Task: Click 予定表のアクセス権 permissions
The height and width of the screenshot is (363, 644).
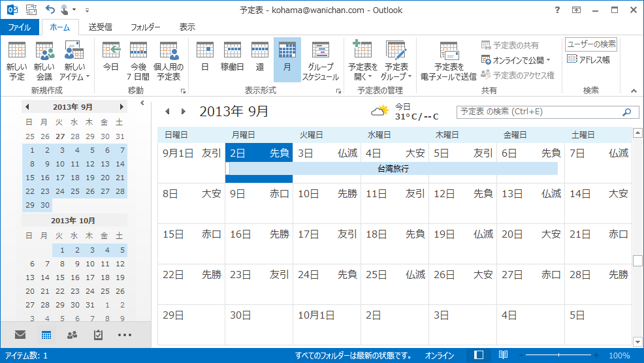Action: pyautogui.click(x=518, y=75)
